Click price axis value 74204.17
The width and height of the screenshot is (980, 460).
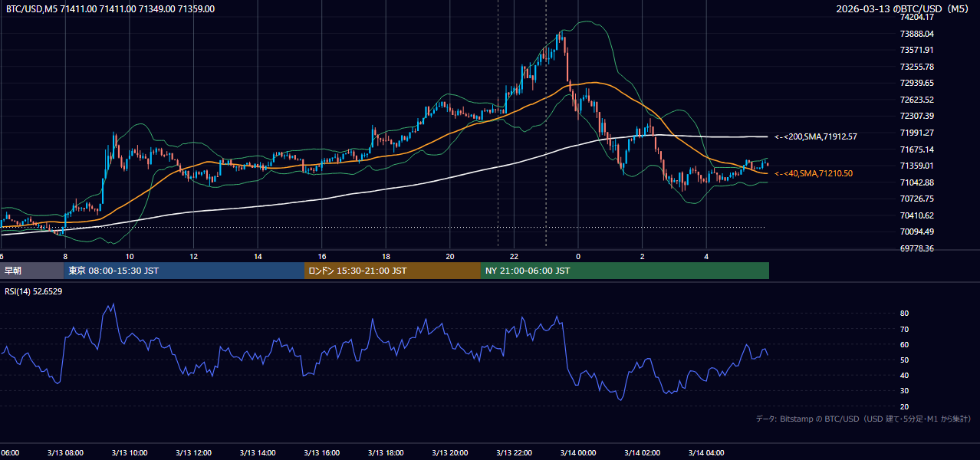917,17
